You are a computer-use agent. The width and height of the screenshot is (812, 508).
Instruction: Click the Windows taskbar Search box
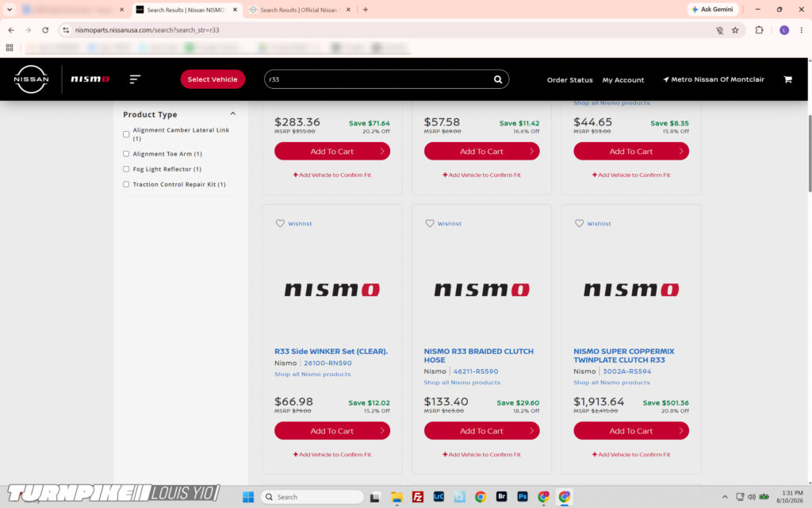coord(312,497)
